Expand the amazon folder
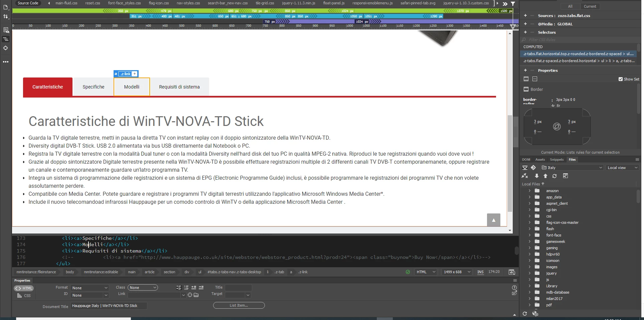 coord(529,191)
